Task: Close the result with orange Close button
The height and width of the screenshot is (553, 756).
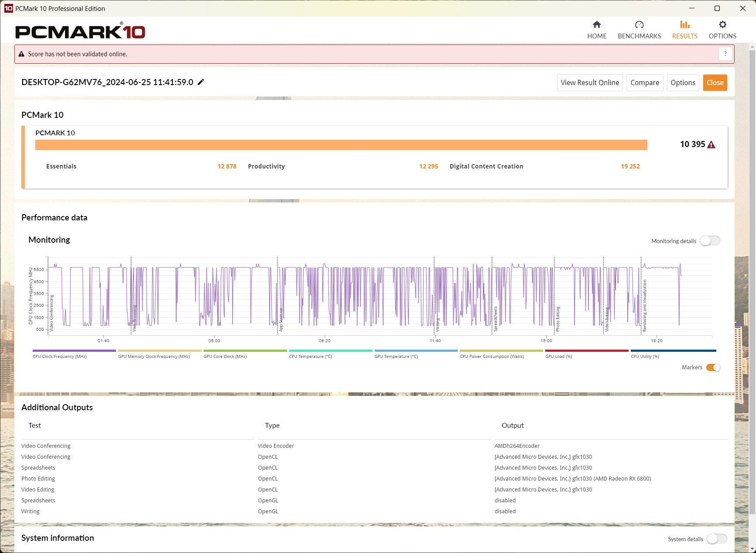Action: [715, 82]
